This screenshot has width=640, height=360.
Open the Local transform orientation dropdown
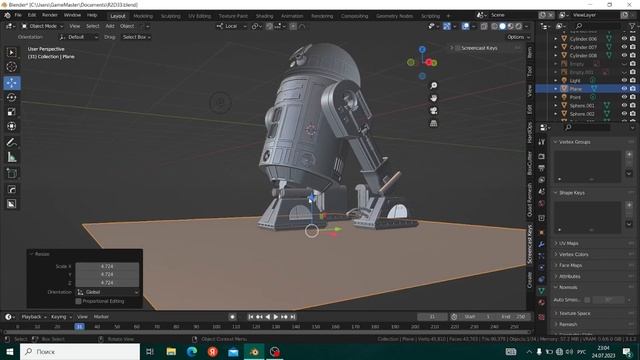pos(231,26)
